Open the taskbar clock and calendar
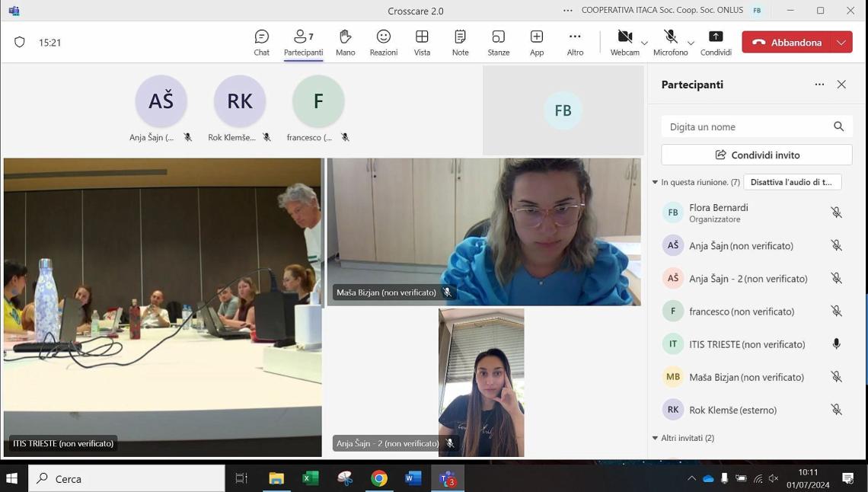 click(x=808, y=478)
